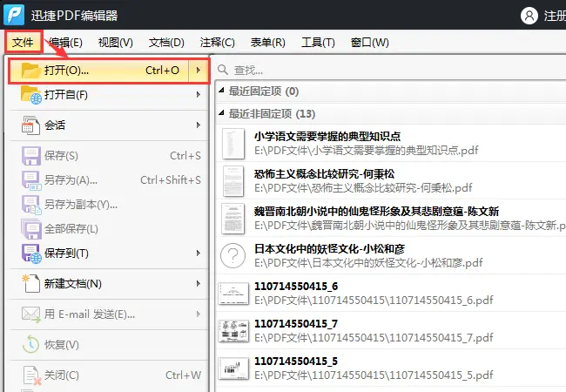Click the 保存 floppy disk icon

click(x=31, y=156)
